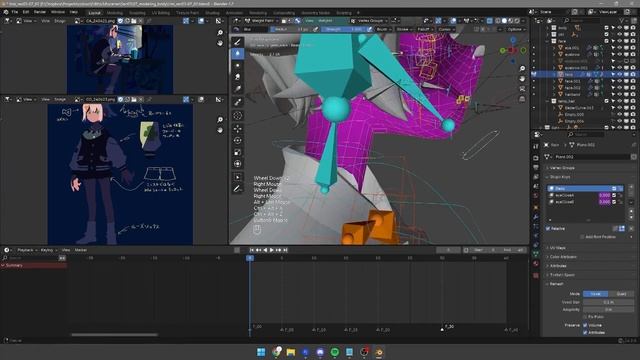
Task: Toggle Preserve Volume checkbox
Action: 585,325
